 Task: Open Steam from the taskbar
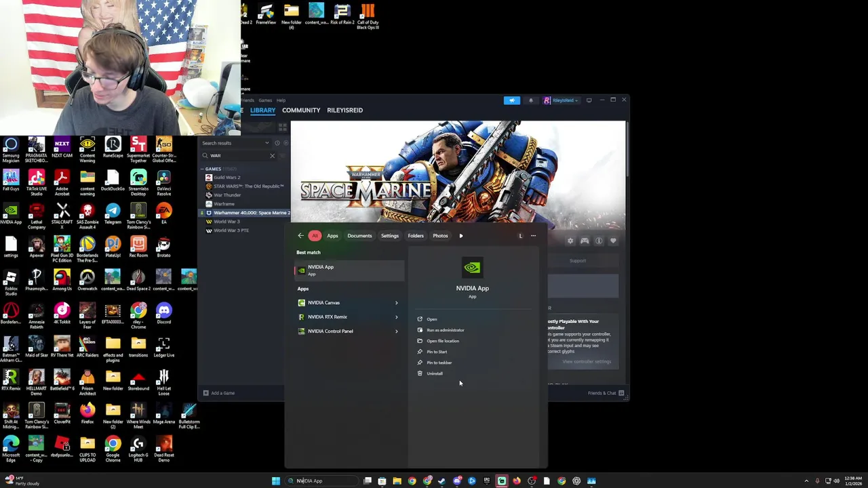pyautogui.click(x=441, y=481)
